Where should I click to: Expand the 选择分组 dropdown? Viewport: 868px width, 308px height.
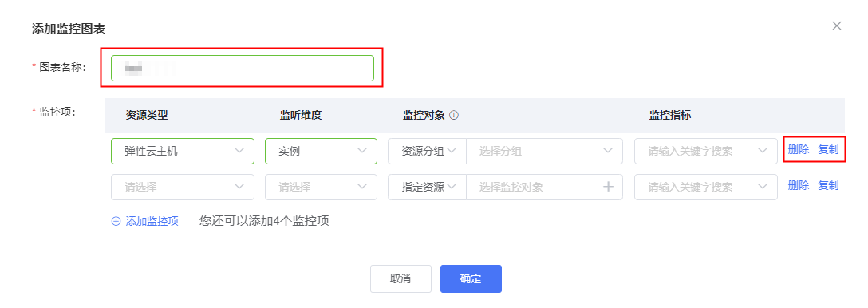(545, 152)
